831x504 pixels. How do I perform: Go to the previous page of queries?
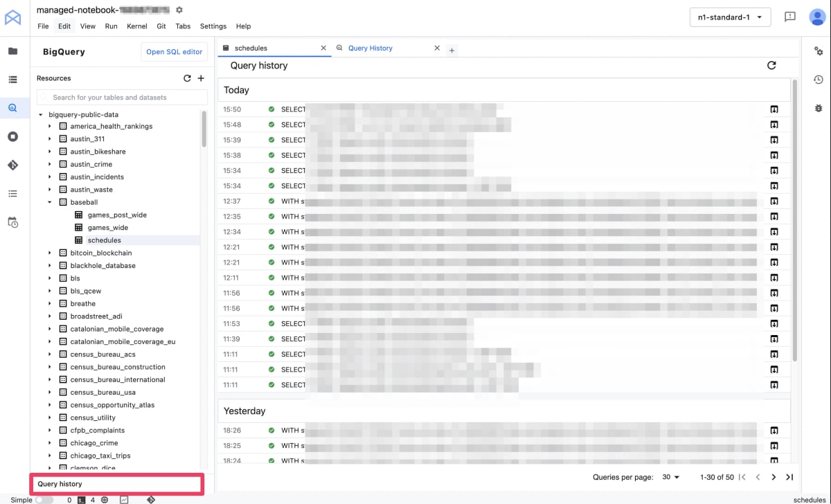(x=758, y=477)
